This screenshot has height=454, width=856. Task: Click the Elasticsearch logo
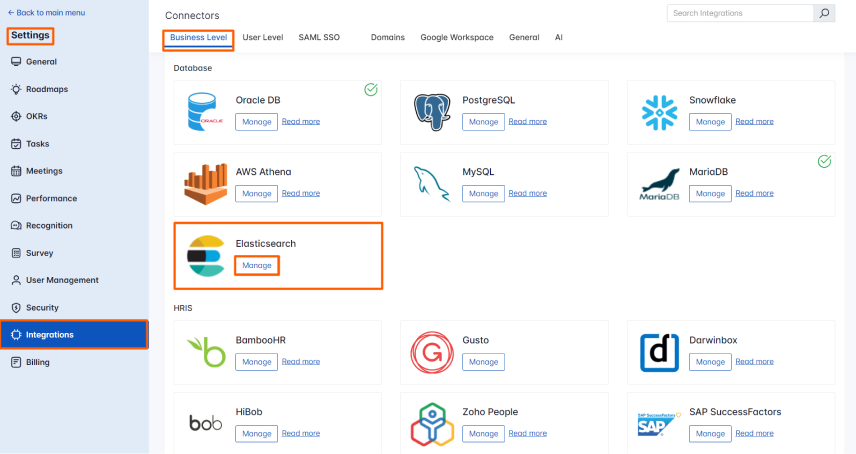pos(205,256)
